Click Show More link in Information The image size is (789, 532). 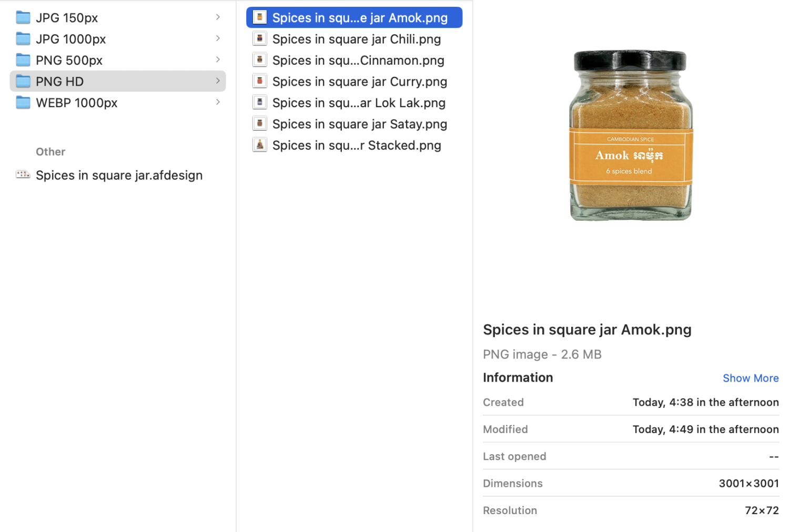(x=750, y=378)
